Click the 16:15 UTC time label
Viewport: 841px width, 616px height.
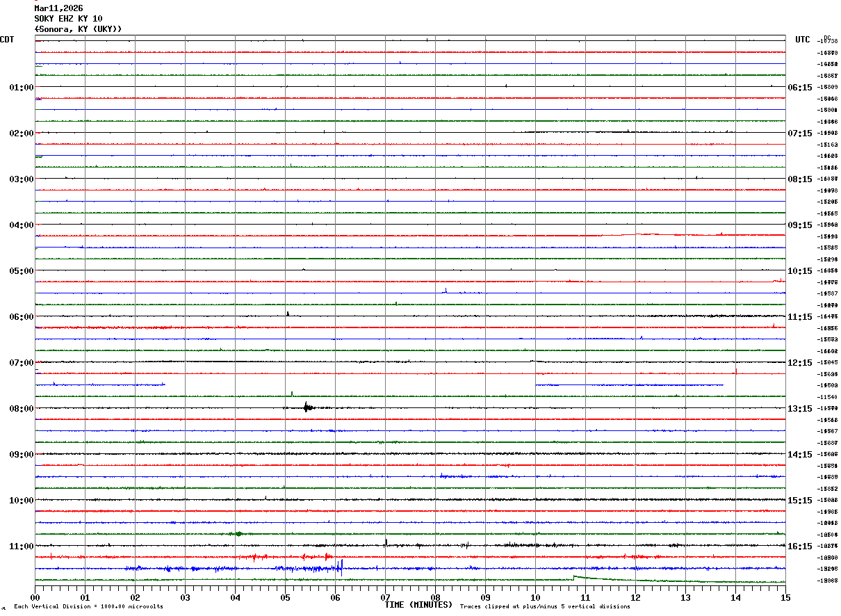coord(799,546)
